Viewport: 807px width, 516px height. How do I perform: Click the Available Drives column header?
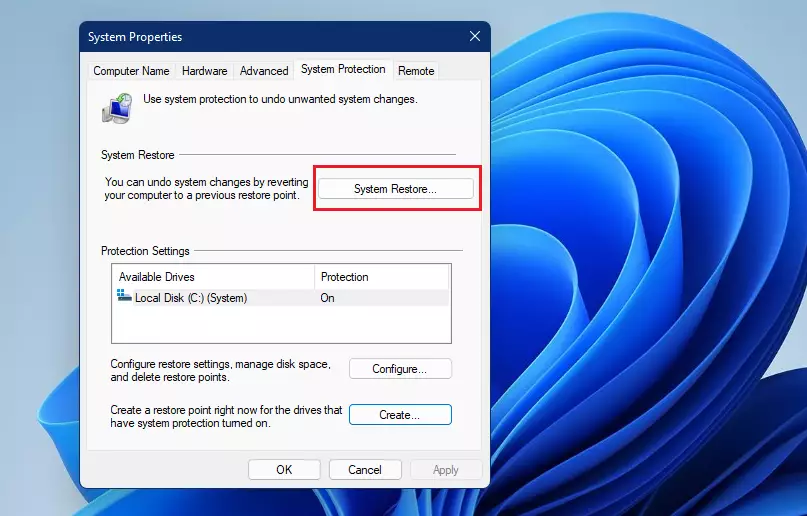[213, 277]
